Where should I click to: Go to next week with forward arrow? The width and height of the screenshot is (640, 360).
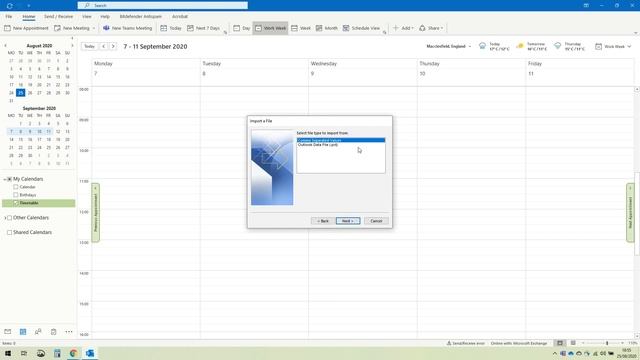pyautogui.click(x=113, y=46)
